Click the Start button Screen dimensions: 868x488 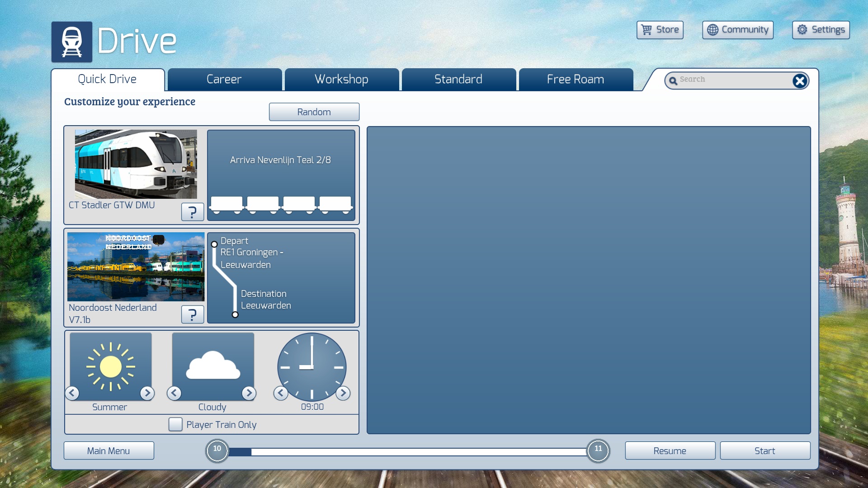click(x=765, y=450)
